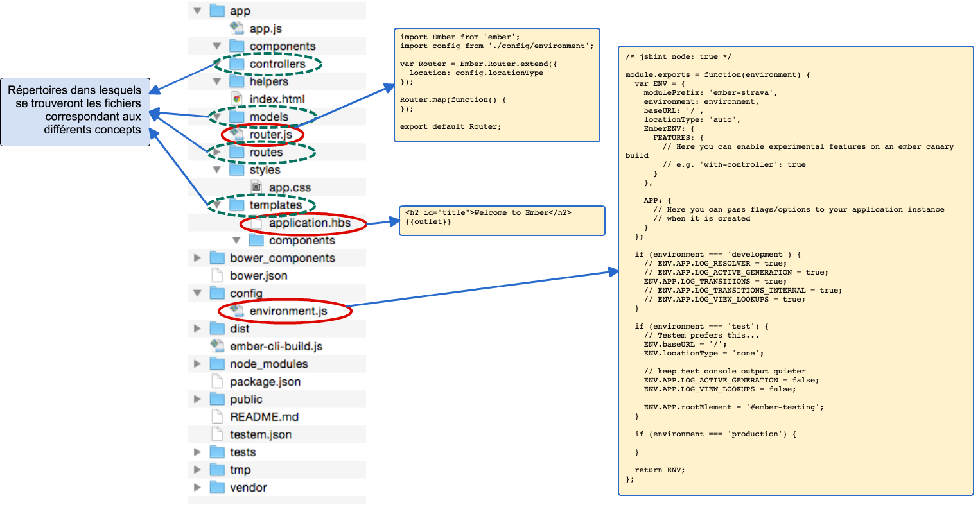This screenshot has height=505, width=980.
Task: Click the app.css stylesheet file icon
Action: (256, 187)
